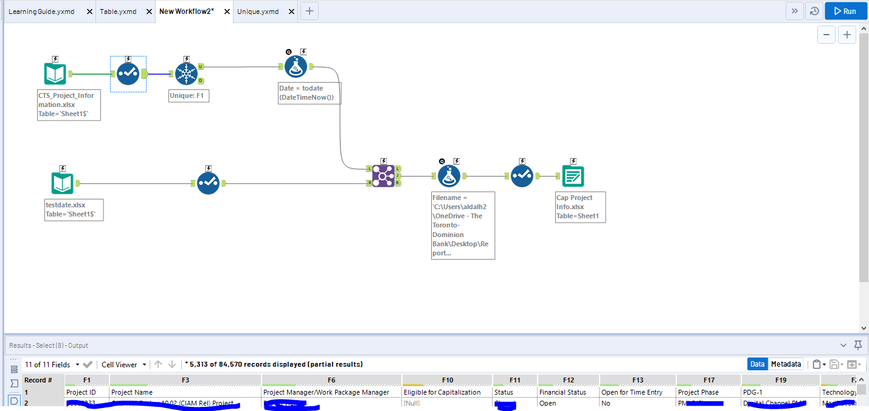This screenshot has height=411, width=869.
Task: Select the testdate.xlsx Input Data tool
Action: click(x=62, y=183)
